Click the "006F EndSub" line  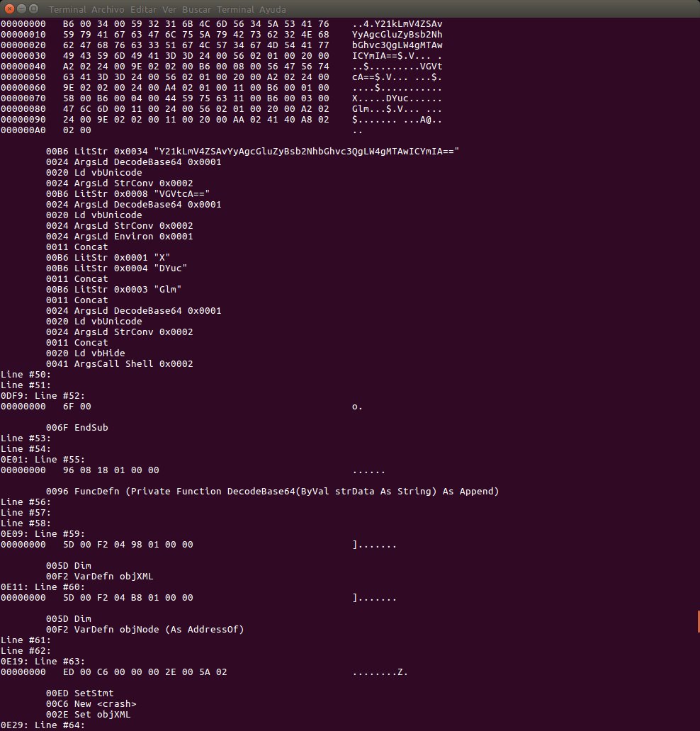click(x=77, y=428)
